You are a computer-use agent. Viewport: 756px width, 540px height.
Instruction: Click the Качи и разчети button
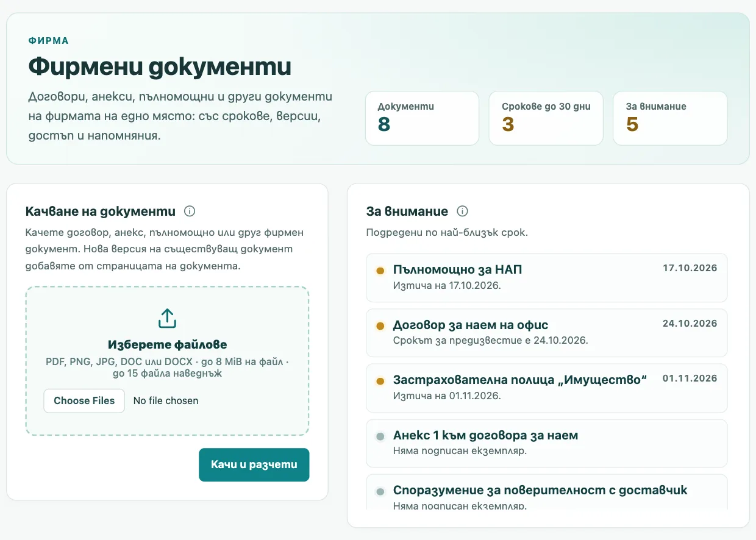[x=254, y=465]
